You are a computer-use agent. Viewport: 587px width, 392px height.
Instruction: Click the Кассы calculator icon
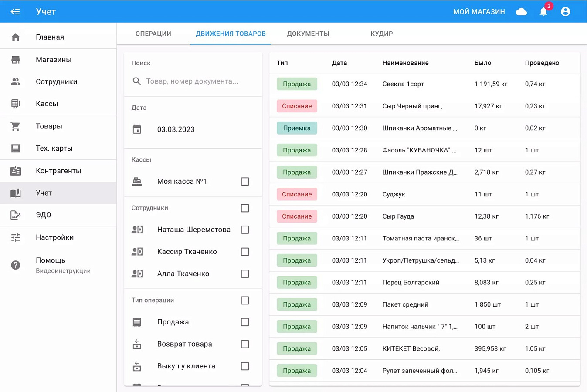pyautogui.click(x=16, y=104)
